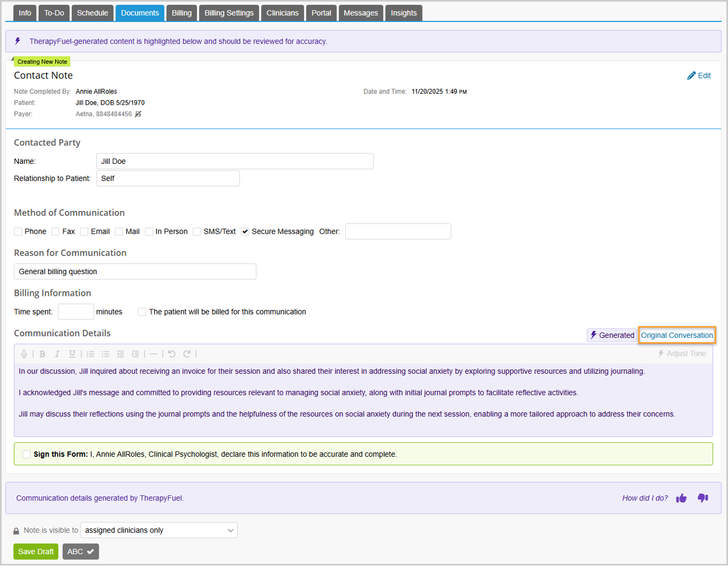Screen dimensions: 728x566
Task: Click the thumbs up feedback icon
Action: point(681,498)
